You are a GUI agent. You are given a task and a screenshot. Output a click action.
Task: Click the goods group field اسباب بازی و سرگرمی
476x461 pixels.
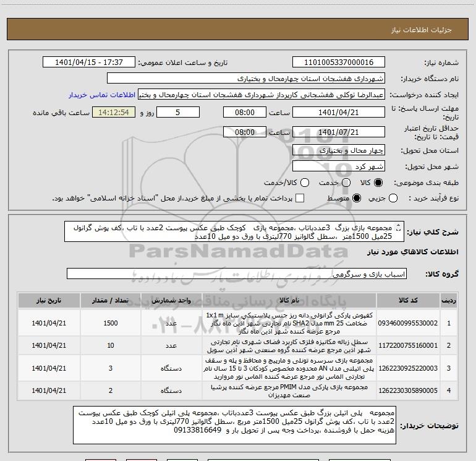coord(237,274)
